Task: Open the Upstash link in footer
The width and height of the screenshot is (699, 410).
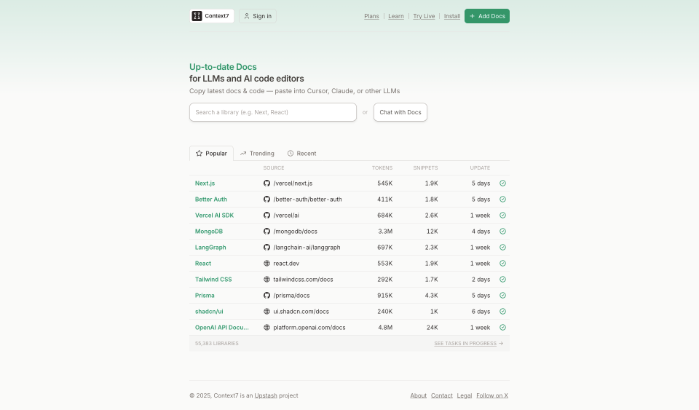Action: 265,395
